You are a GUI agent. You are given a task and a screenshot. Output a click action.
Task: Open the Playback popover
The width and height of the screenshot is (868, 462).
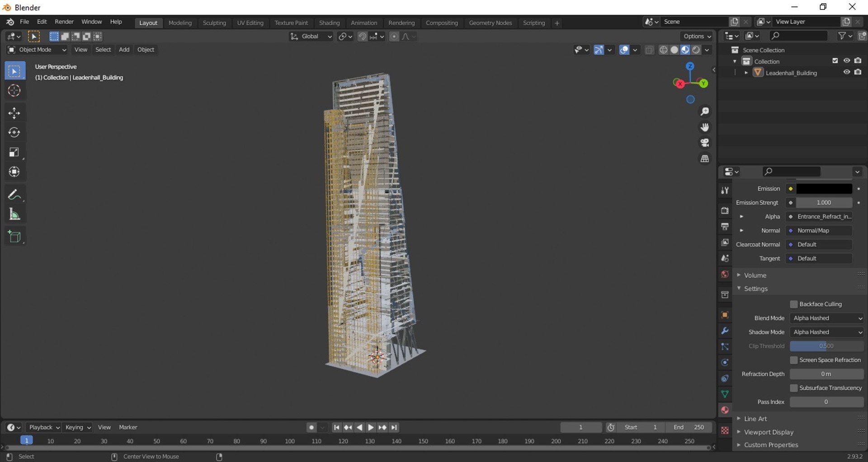pyautogui.click(x=44, y=427)
